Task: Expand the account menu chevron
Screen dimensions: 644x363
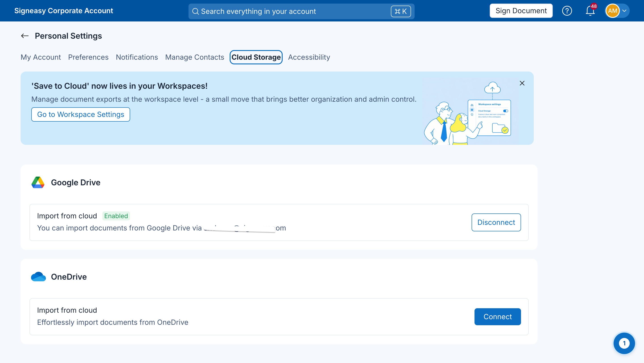Action: (x=624, y=11)
